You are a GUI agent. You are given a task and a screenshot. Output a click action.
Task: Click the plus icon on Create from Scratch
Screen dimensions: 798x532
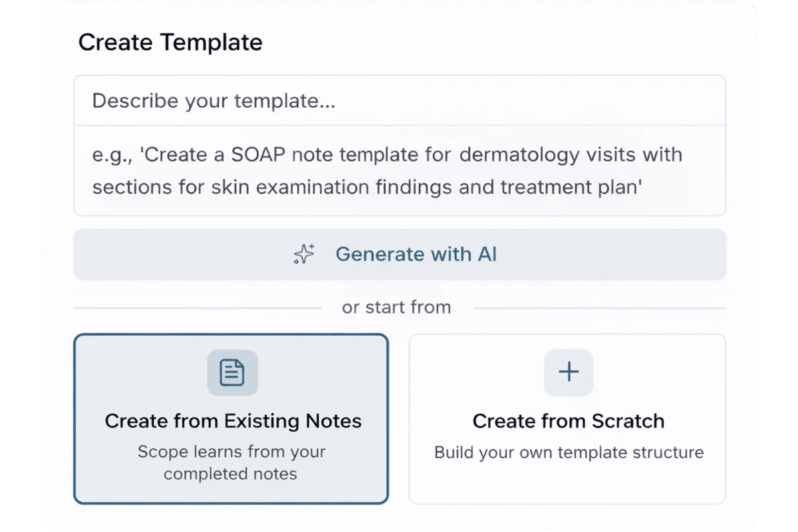coord(569,373)
